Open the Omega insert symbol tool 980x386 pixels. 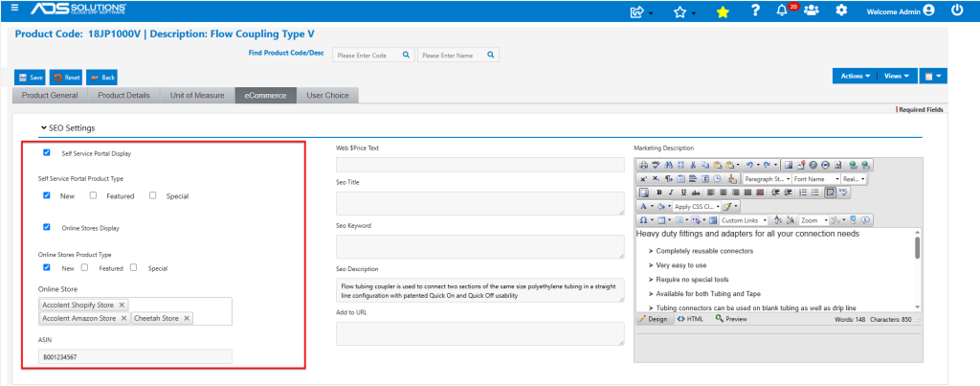(x=643, y=220)
